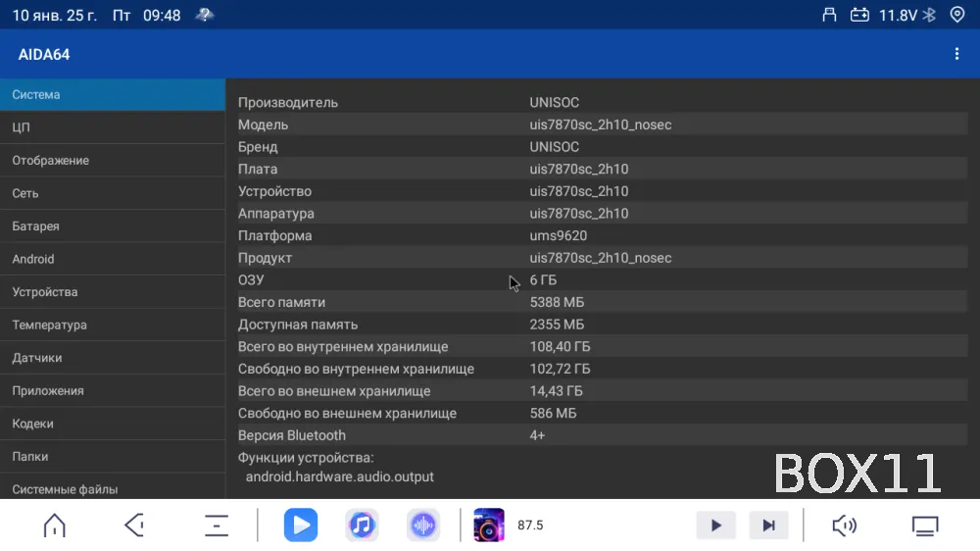
Task: Tap the Bluetooth status icon
Action: [x=929, y=15]
